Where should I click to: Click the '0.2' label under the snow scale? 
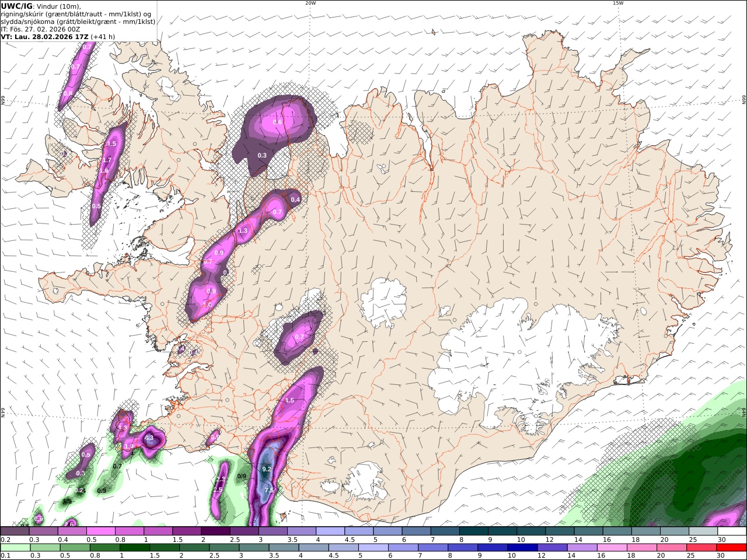5,540
